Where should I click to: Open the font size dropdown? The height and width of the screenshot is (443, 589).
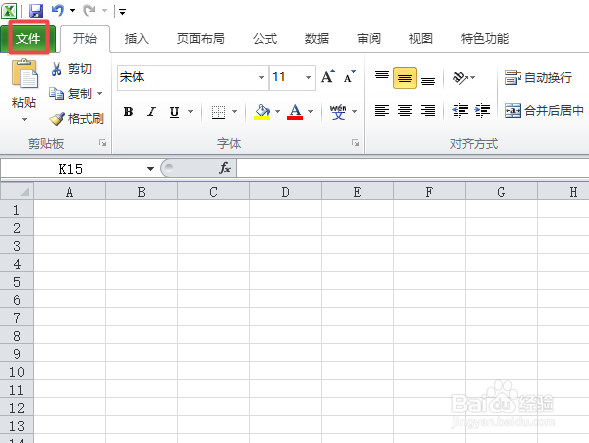(x=308, y=78)
